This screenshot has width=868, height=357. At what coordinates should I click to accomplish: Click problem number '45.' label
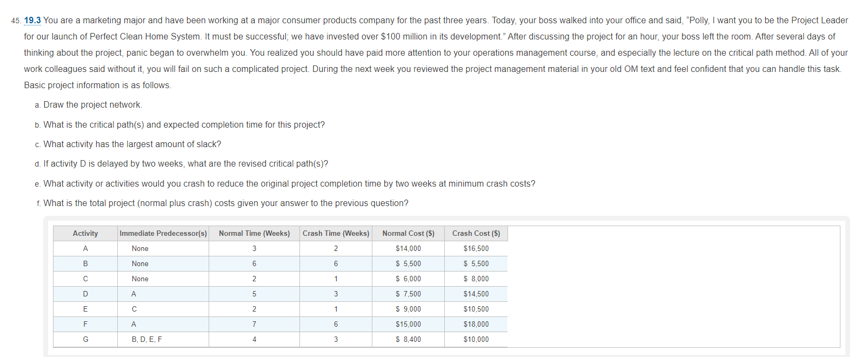click(16, 21)
